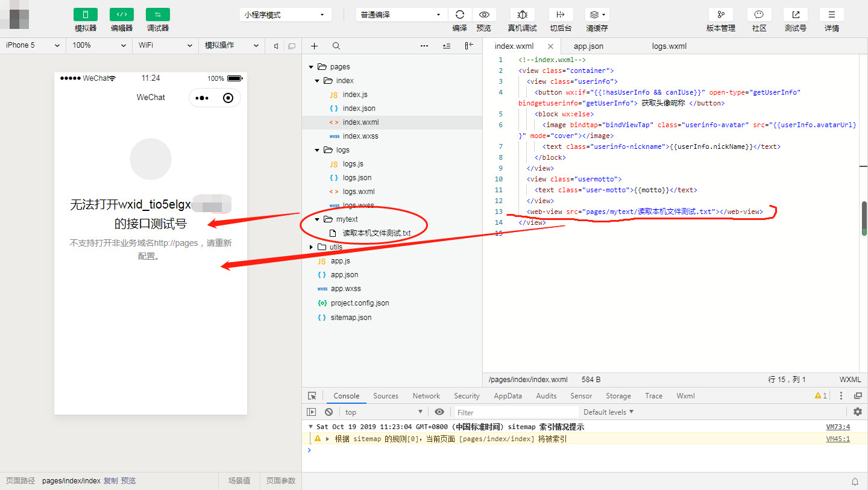868x490 pixels.
Task: Toggle the editor (编辑器) panel
Action: (121, 15)
